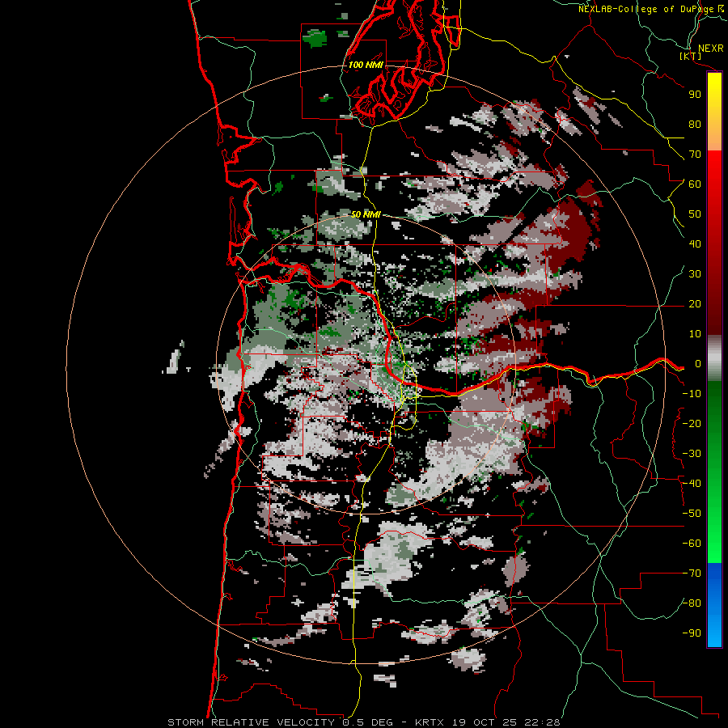Click the -40 value on the velocity scale
The width and height of the screenshot is (728, 728).
(x=692, y=484)
